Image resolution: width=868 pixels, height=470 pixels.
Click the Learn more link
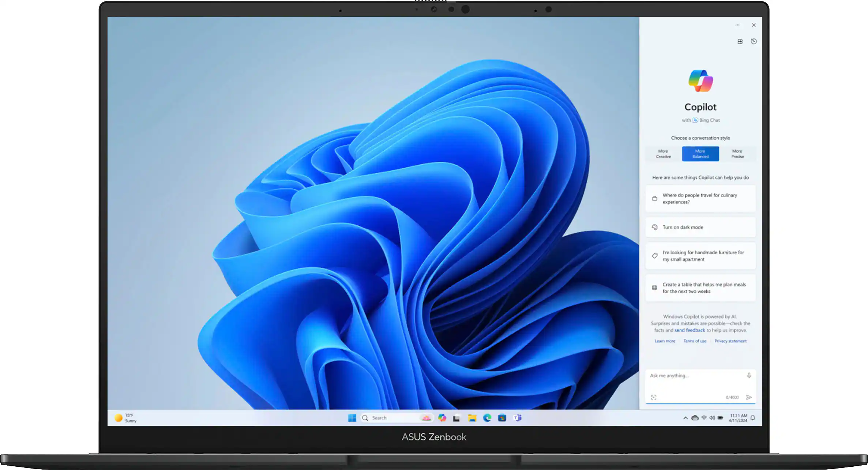(x=665, y=341)
